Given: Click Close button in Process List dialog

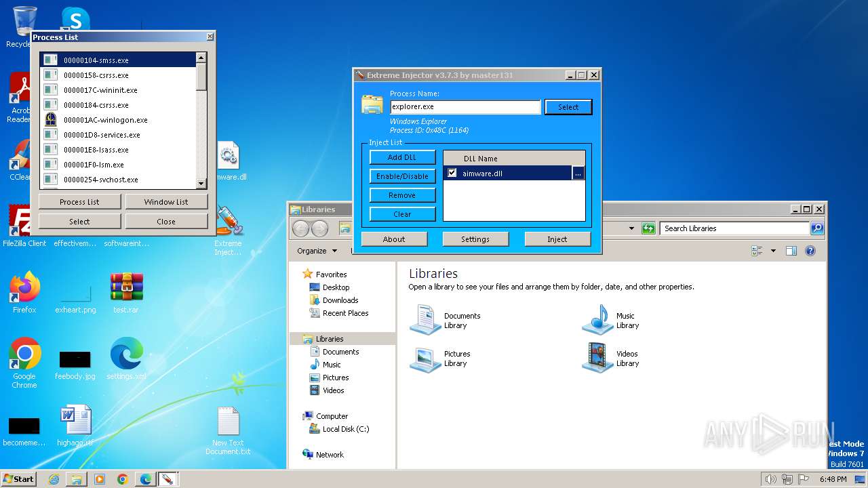Looking at the screenshot, I should tap(166, 222).
